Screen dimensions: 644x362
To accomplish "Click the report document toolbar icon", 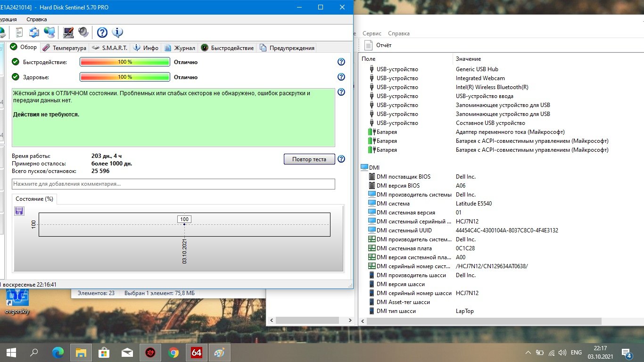I will [19, 32].
